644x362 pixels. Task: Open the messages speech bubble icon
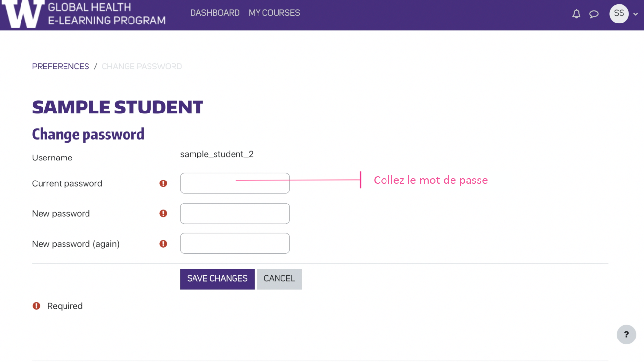tap(594, 14)
